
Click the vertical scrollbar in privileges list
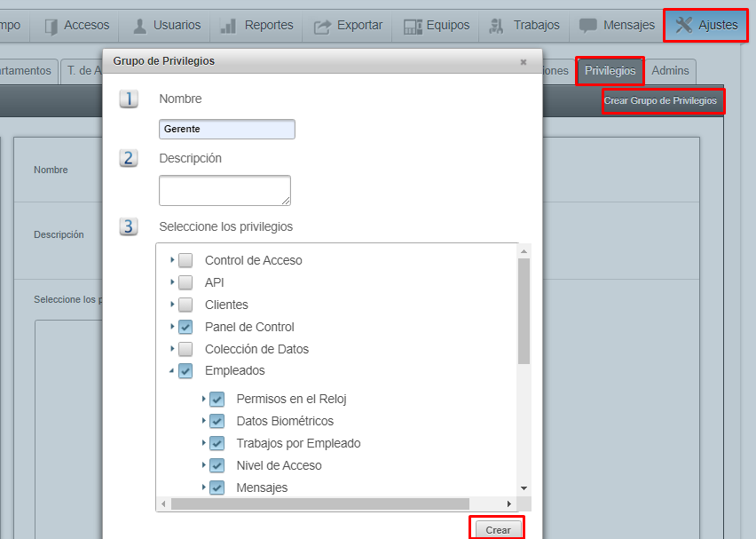tap(524, 311)
